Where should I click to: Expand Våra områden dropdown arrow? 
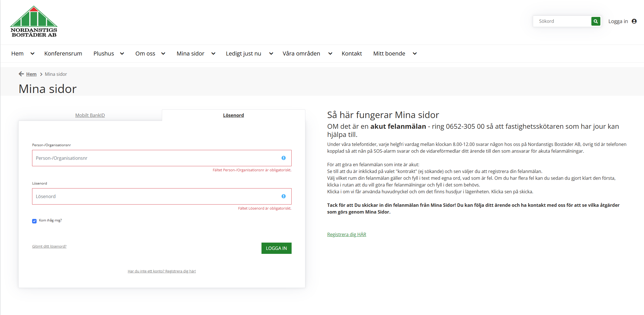coord(330,54)
